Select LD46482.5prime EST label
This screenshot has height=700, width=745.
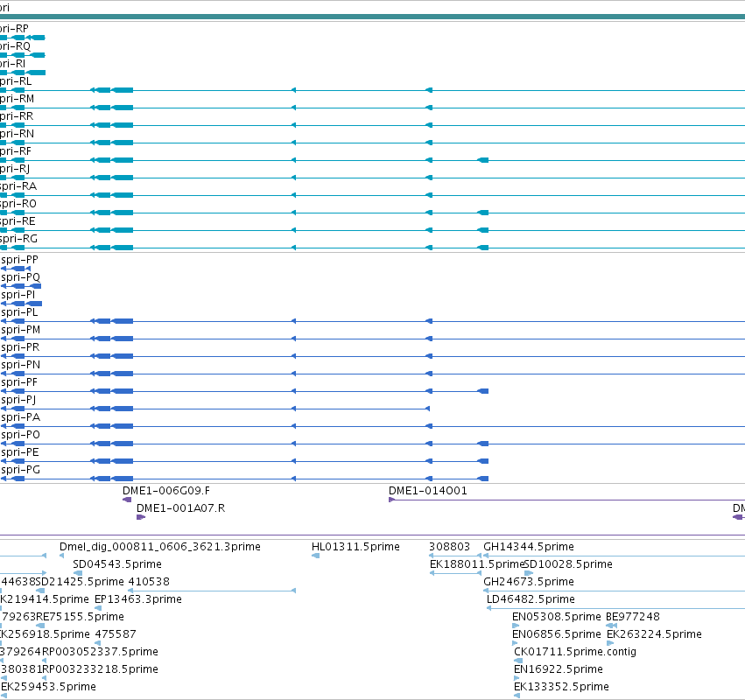click(x=531, y=599)
